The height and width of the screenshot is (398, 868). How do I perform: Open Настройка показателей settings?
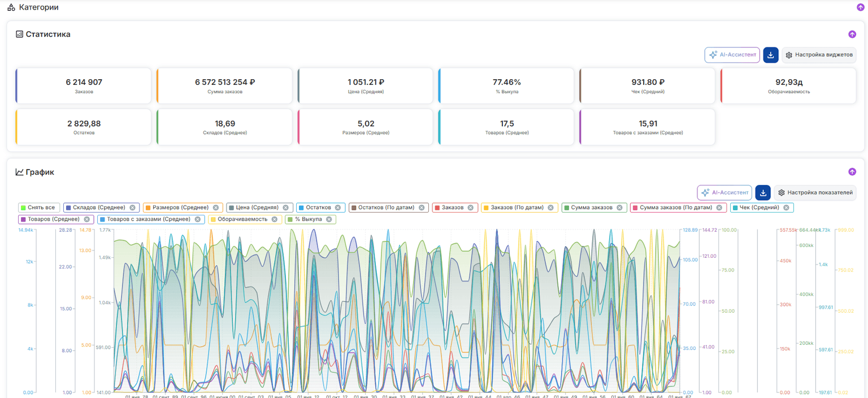[x=815, y=192]
